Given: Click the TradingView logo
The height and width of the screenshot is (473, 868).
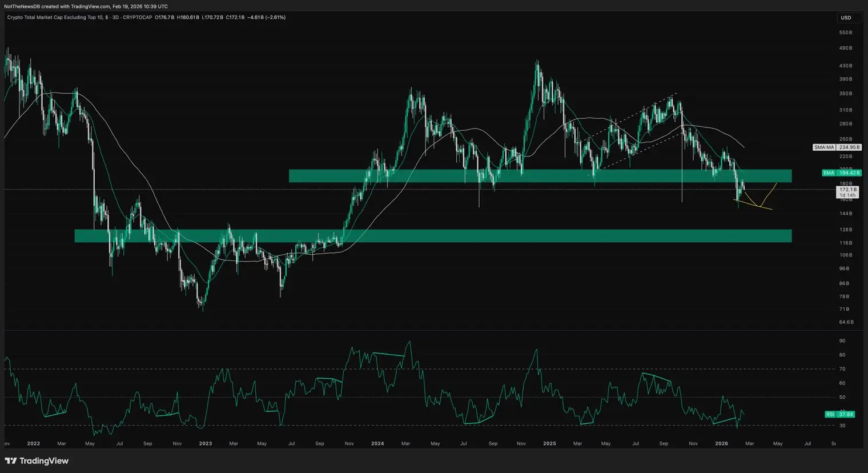Looking at the screenshot, I should coord(37,461).
